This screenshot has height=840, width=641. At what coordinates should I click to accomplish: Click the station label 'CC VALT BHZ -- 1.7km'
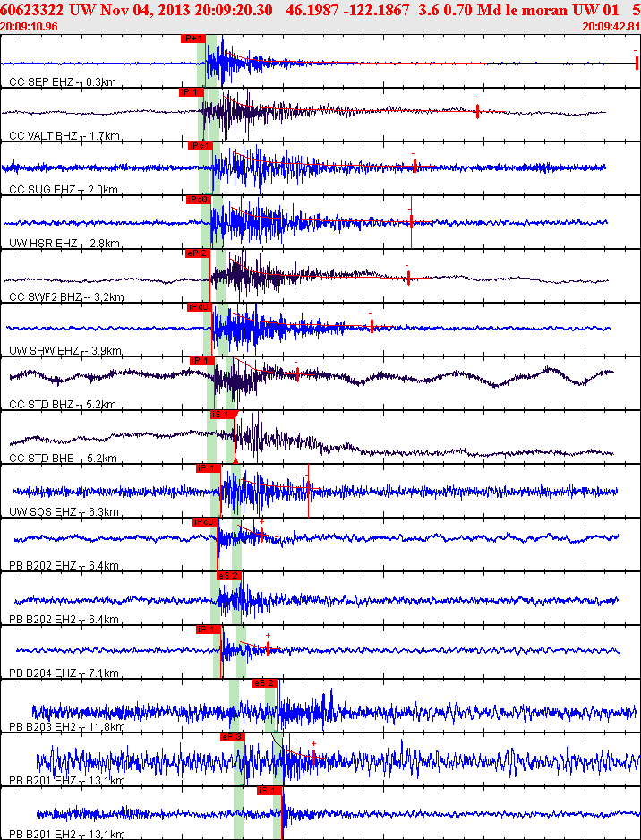click(64, 136)
